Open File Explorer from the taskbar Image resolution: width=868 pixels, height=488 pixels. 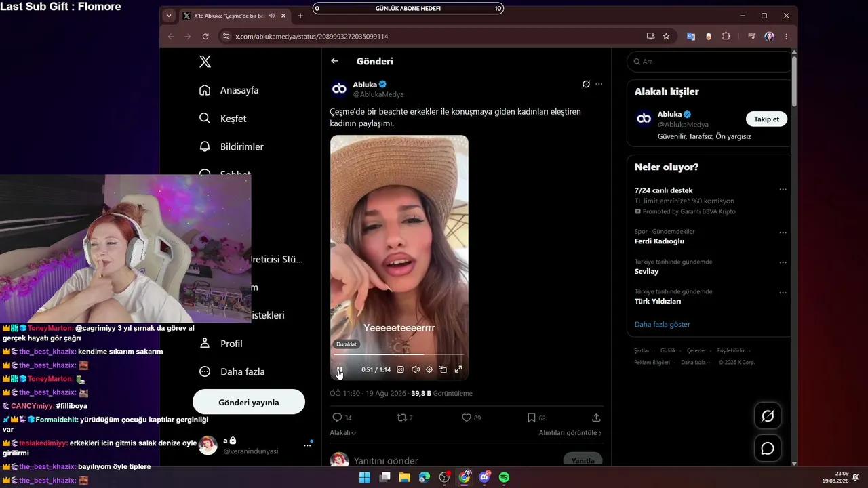[x=404, y=477]
